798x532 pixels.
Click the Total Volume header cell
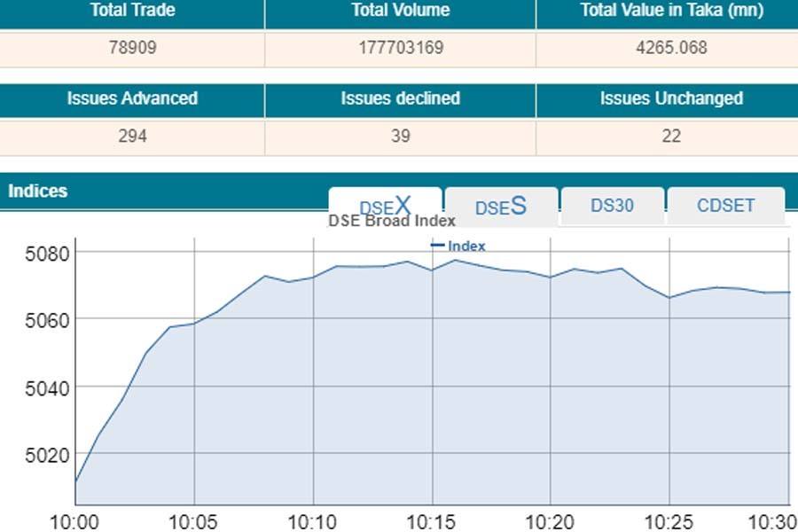(x=400, y=12)
